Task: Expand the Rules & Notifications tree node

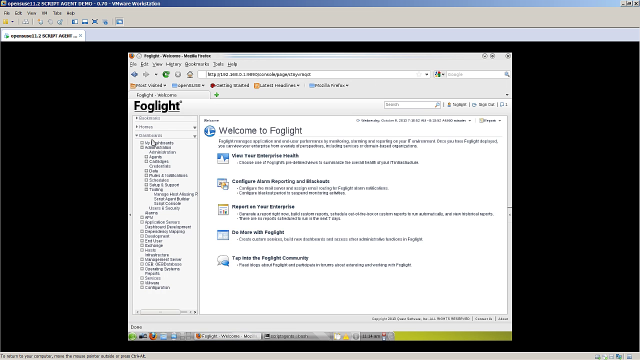Action: click(146, 176)
